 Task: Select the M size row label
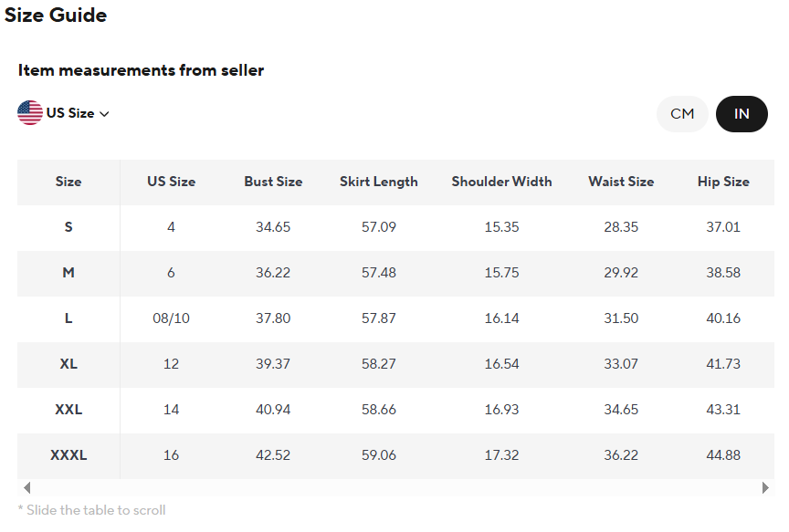[68, 273]
